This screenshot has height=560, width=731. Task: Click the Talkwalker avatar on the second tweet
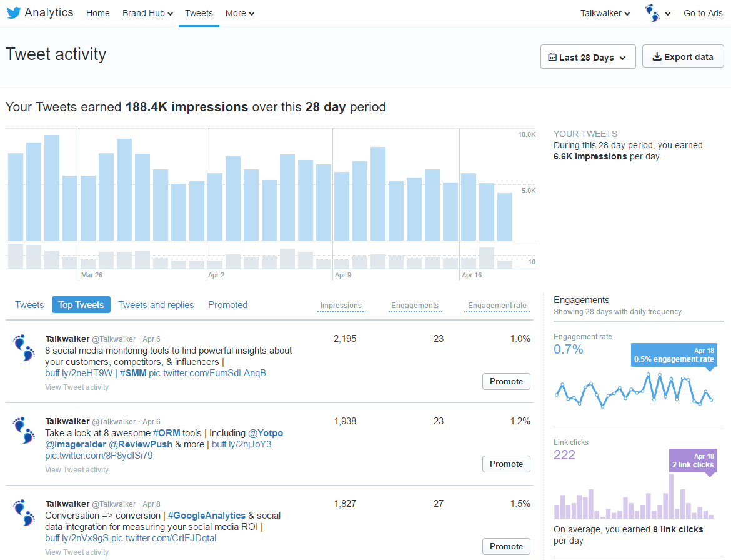23,432
